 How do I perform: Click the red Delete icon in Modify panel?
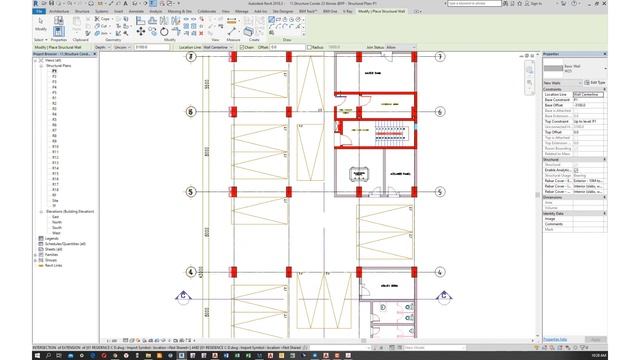click(x=201, y=33)
